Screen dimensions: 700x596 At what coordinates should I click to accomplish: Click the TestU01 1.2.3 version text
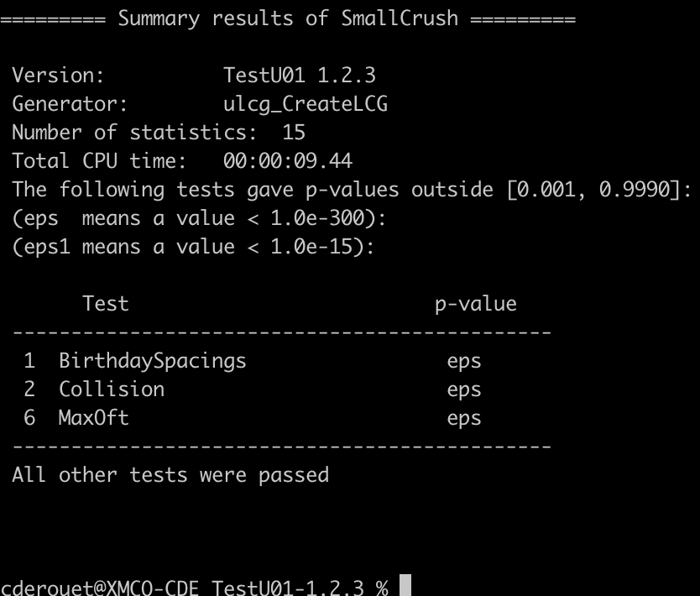(x=299, y=75)
